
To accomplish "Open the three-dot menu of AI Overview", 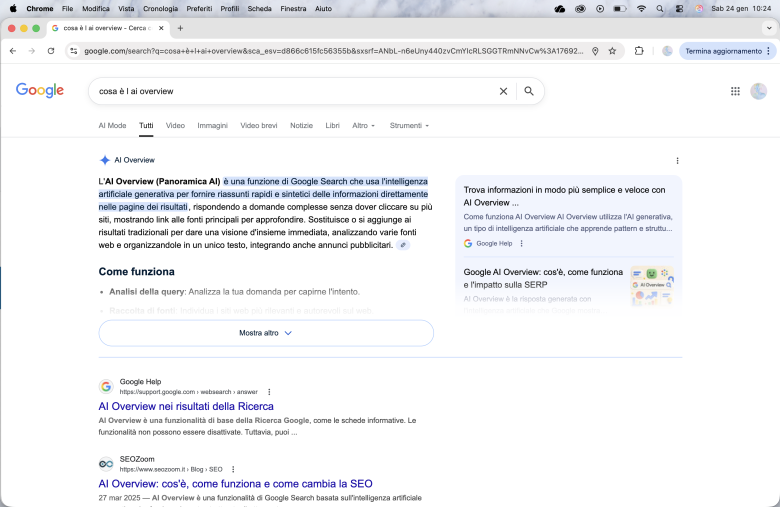I will 677,160.
